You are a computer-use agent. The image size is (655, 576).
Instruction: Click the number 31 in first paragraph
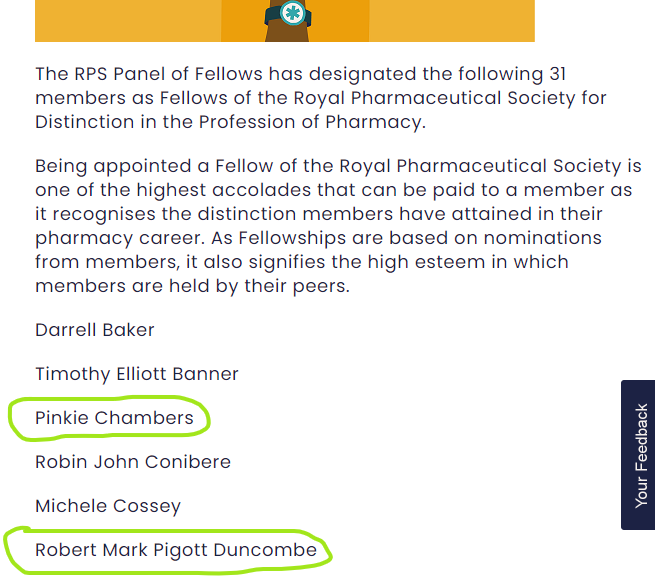(x=558, y=74)
